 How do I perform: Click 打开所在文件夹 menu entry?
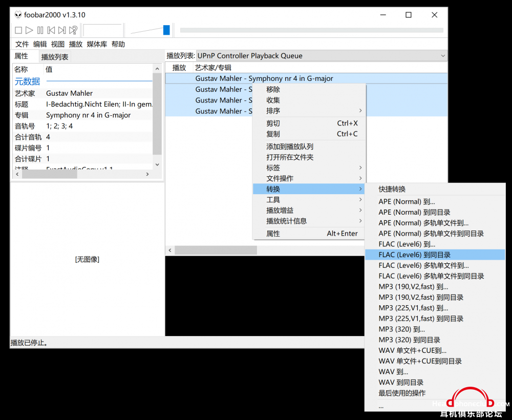tap(309, 157)
